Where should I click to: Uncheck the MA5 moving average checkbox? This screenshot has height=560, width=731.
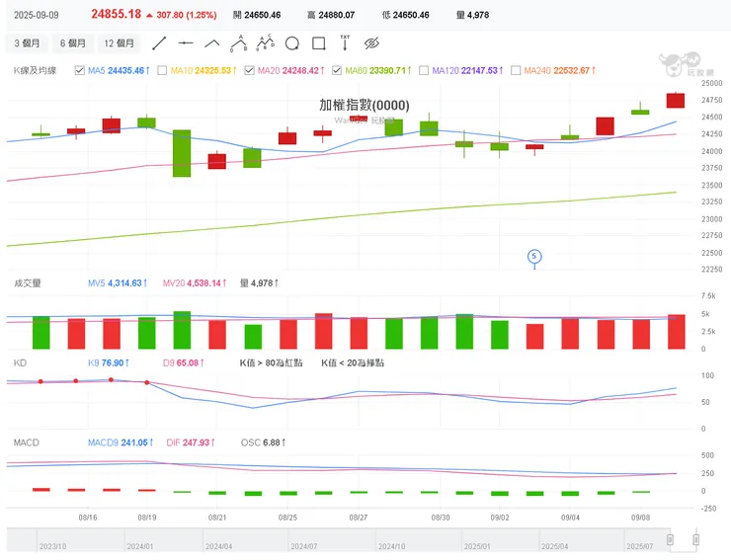click(80, 70)
